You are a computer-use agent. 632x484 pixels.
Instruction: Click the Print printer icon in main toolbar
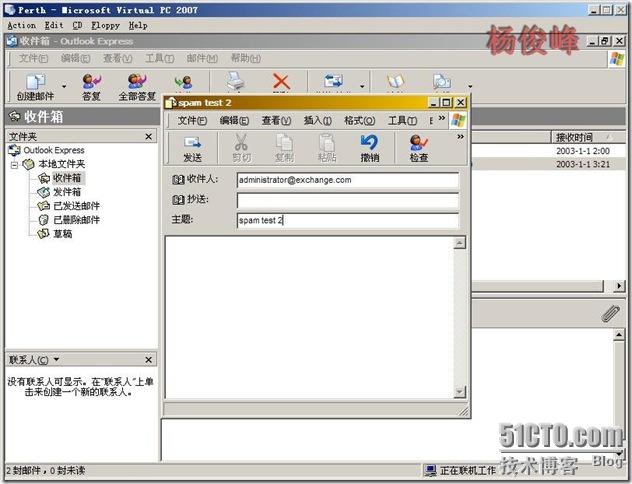tap(235, 82)
